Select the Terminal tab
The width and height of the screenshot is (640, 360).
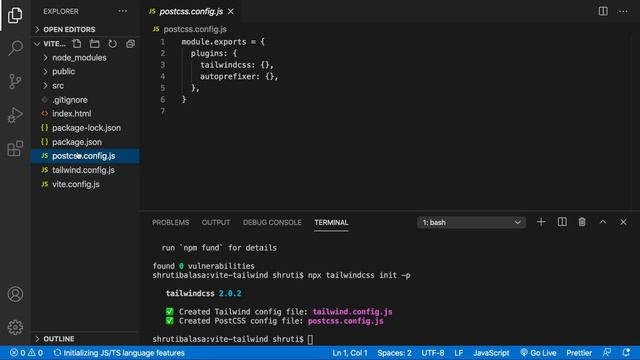[x=331, y=222]
